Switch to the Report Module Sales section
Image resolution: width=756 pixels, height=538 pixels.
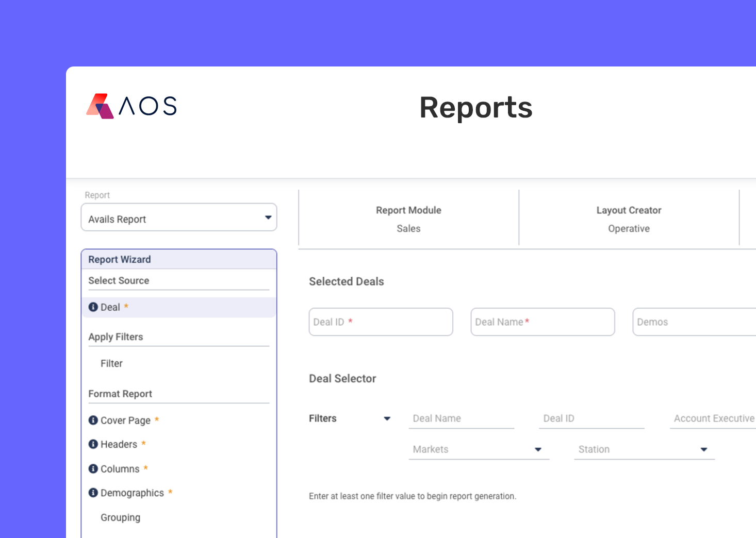pos(408,218)
